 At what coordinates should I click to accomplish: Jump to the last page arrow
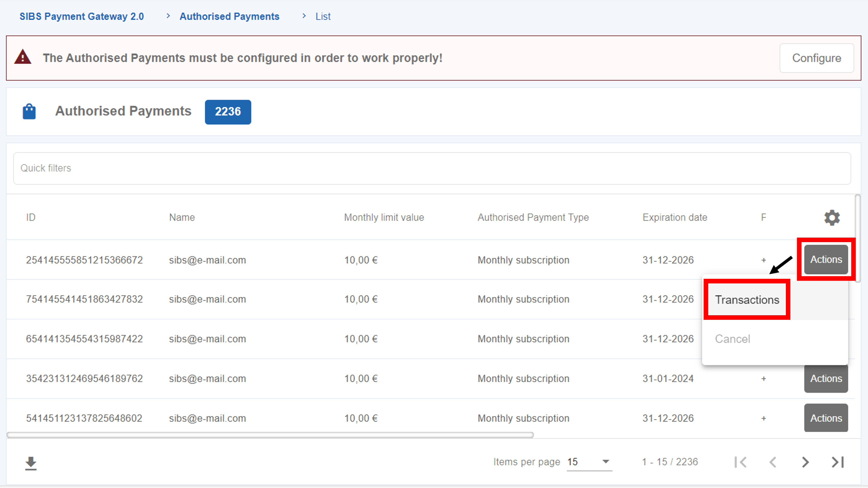(837, 462)
